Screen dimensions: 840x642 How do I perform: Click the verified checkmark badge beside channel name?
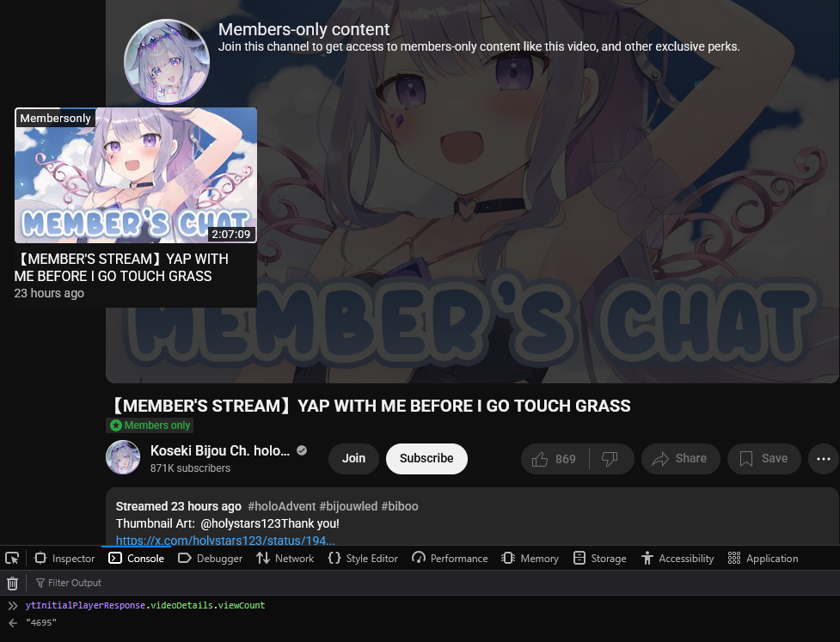click(x=302, y=451)
